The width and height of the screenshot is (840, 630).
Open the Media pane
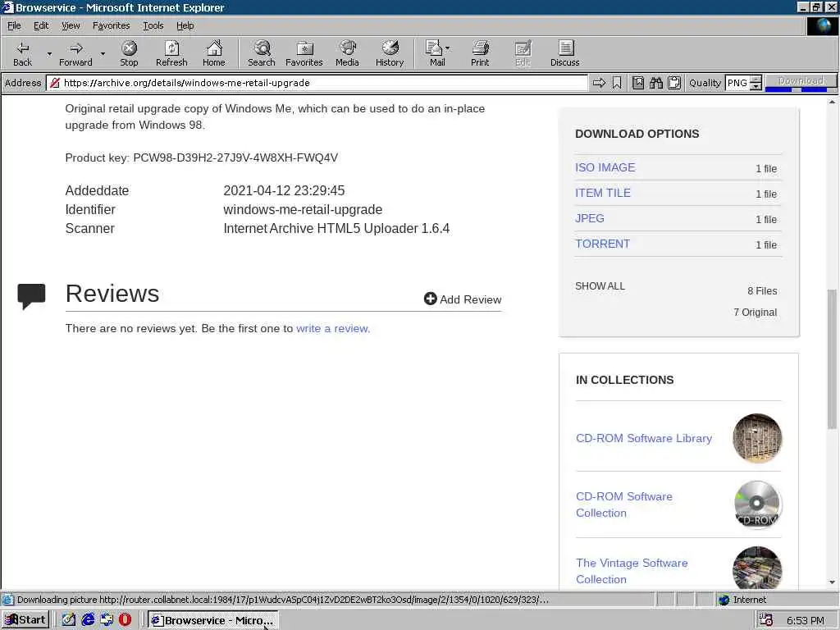coord(347,53)
